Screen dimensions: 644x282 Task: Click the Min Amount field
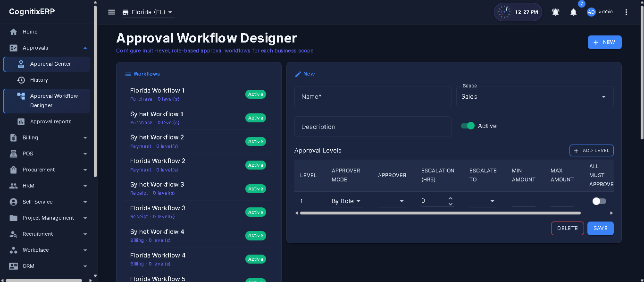524,201
